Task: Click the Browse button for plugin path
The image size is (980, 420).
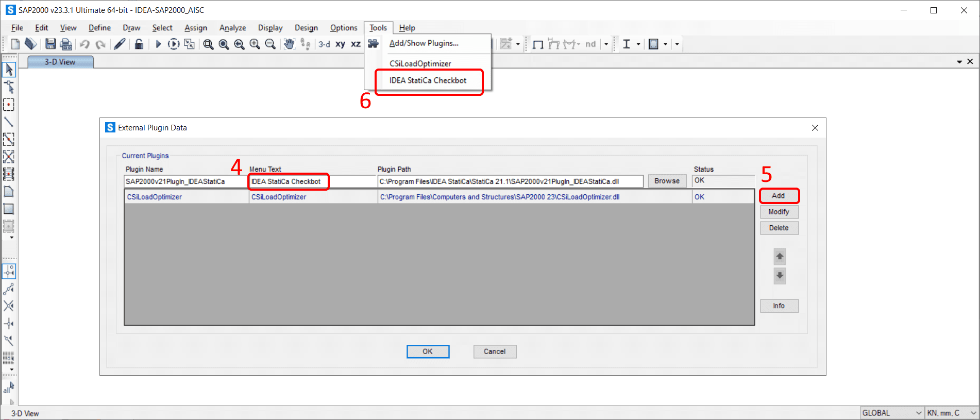Action: pos(667,181)
